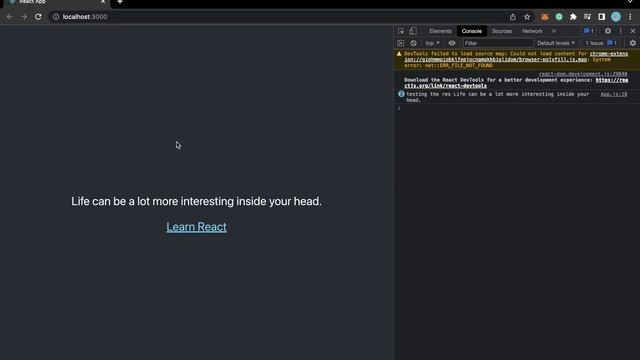Close the React App tab
The width and height of the screenshot is (640, 360).
103,2
